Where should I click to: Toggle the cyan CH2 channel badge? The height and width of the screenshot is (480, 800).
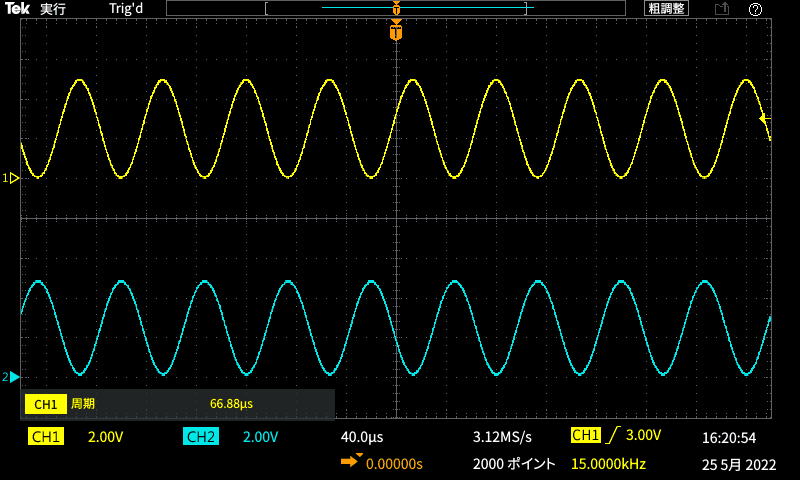tap(201, 437)
